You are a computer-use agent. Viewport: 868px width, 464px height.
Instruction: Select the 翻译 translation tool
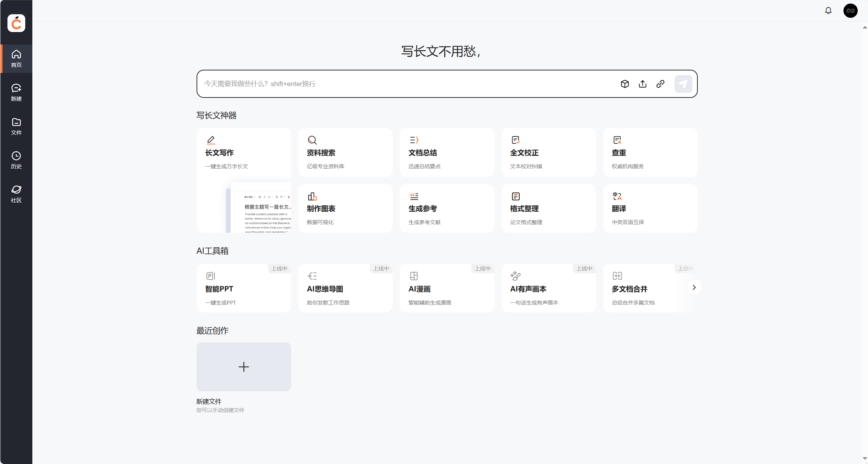coord(650,208)
